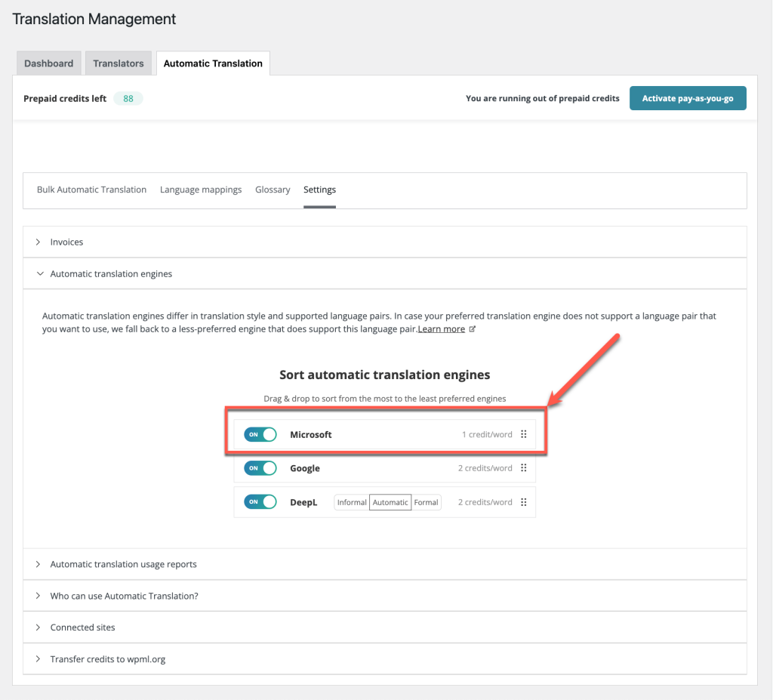The height and width of the screenshot is (700, 773).
Task: Click the Microsoft engine drag handle
Action: [x=523, y=435]
